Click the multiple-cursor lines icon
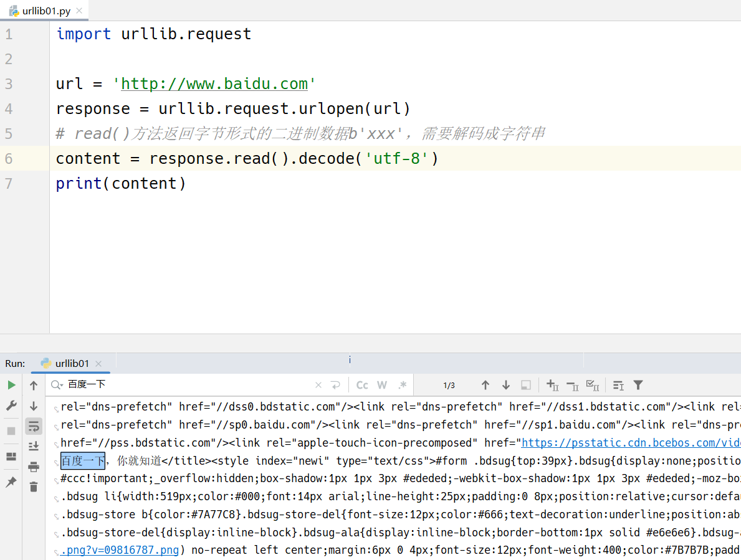The height and width of the screenshot is (560, 741). (618, 386)
